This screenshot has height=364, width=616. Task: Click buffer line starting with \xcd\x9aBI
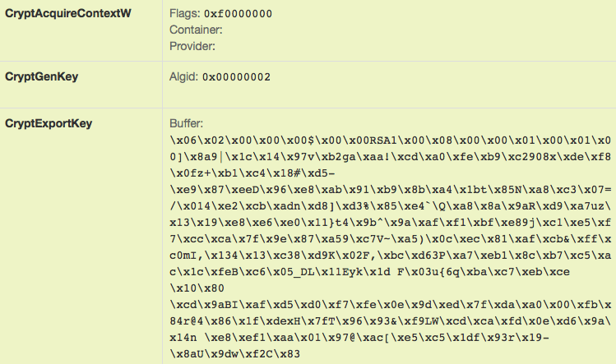(x=390, y=305)
